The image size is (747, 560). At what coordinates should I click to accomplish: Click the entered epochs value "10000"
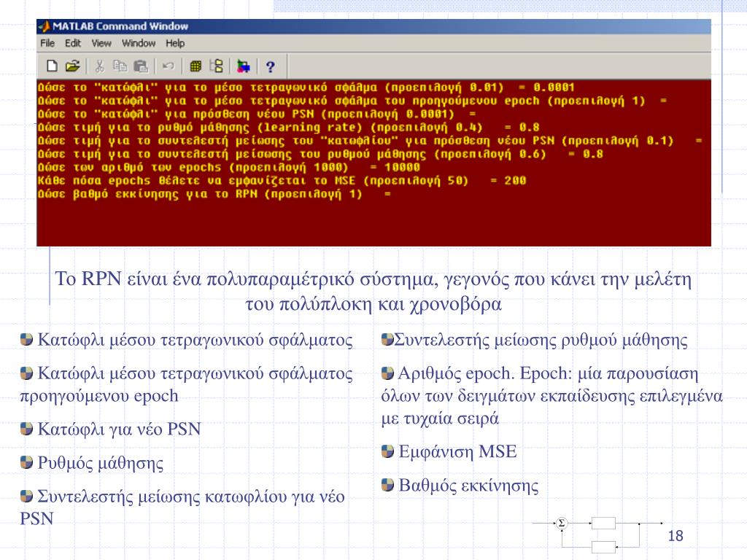pos(402,168)
